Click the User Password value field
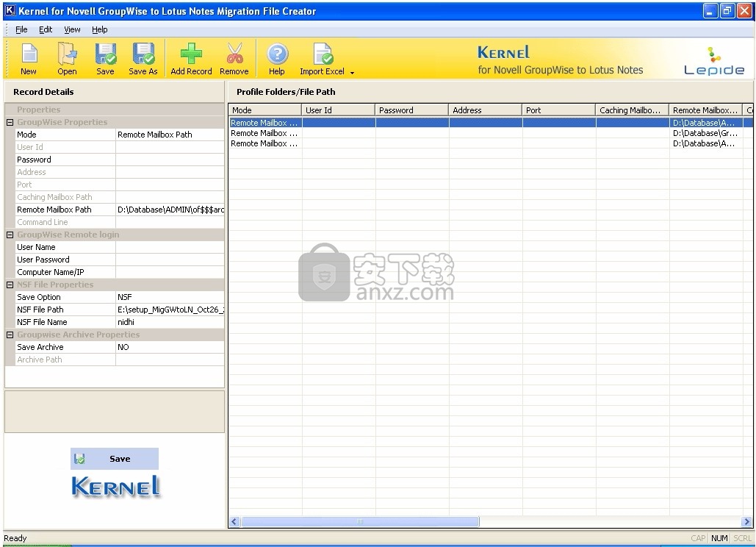The width and height of the screenshot is (756, 547). 170,260
